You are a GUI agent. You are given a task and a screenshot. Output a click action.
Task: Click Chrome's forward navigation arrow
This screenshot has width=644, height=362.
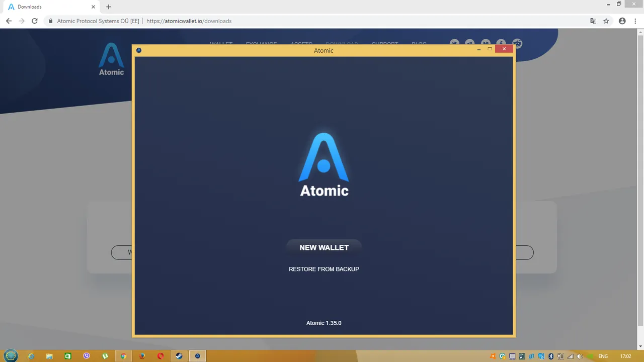point(22,21)
